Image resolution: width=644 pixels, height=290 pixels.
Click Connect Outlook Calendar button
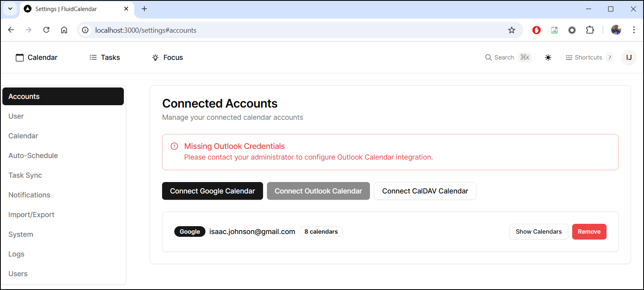coord(318,191)
